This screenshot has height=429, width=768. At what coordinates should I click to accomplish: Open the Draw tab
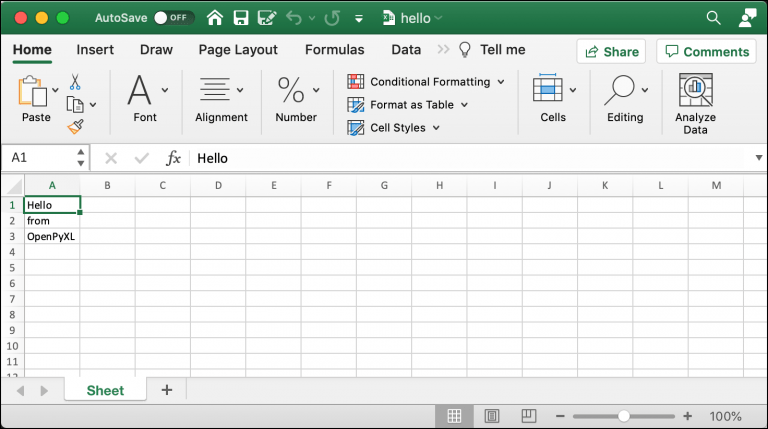(x=156, y=50)
